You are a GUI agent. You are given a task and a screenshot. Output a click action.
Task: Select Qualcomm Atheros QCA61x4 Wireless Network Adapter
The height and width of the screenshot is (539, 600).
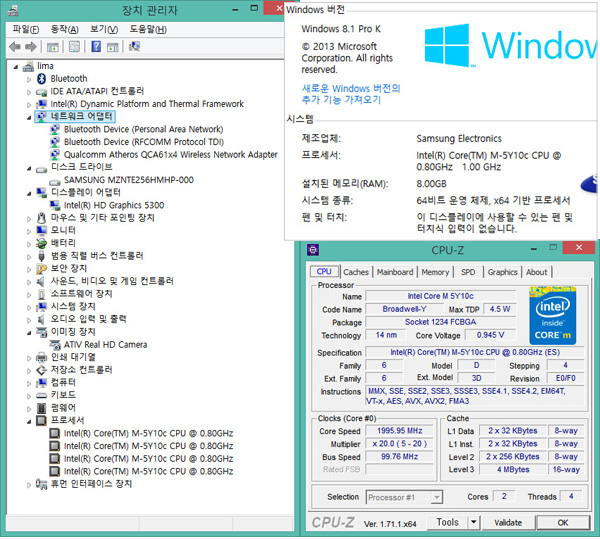(170, 155)
